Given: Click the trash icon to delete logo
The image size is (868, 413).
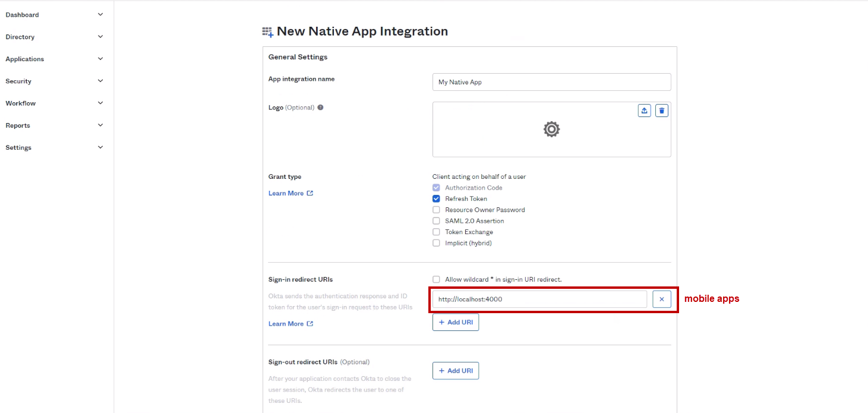Looking at the screenshot, I should [x=661, y=111].
